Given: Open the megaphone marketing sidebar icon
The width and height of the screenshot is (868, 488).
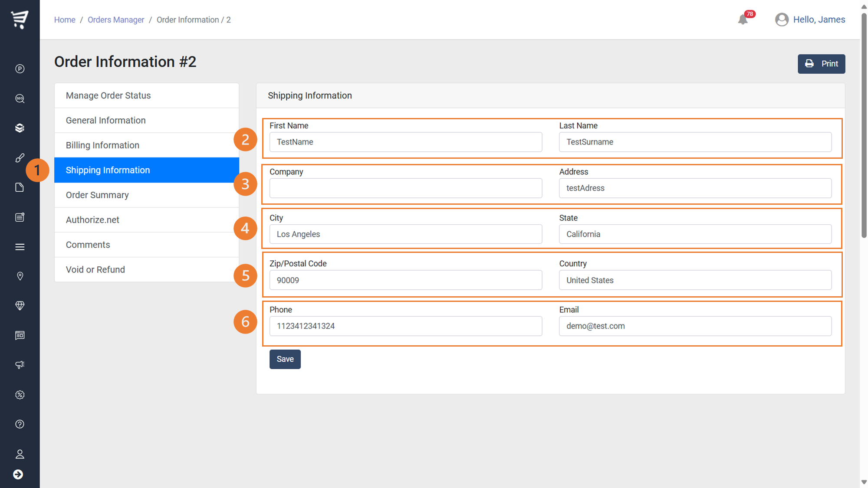Looking at the screenshot, I should click(20, 365).
